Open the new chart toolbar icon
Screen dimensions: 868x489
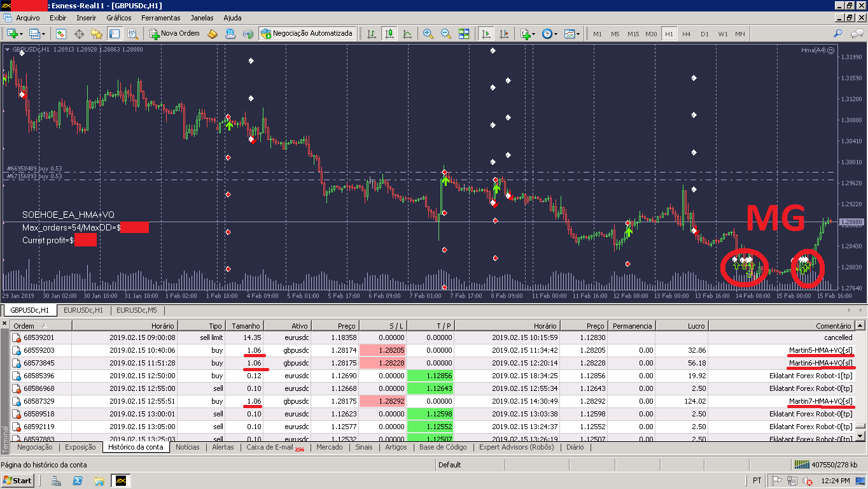pos(12,34)
